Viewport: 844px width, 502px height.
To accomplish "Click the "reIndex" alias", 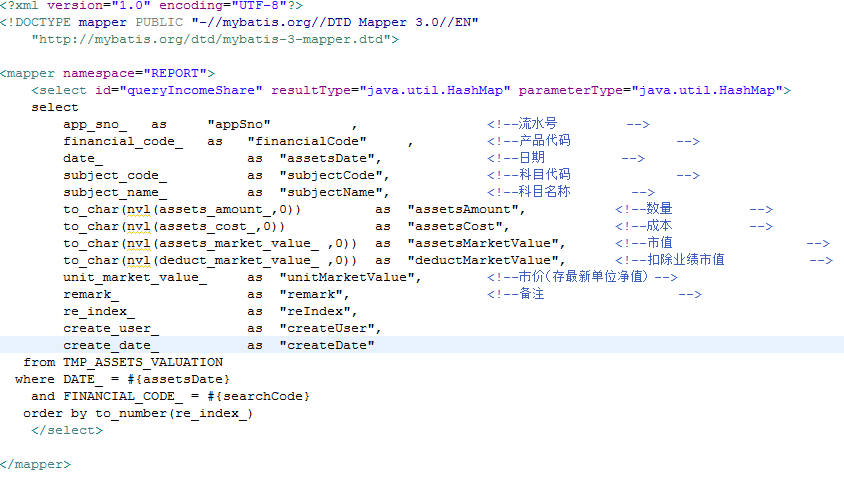I will click(x=314, y=312).
